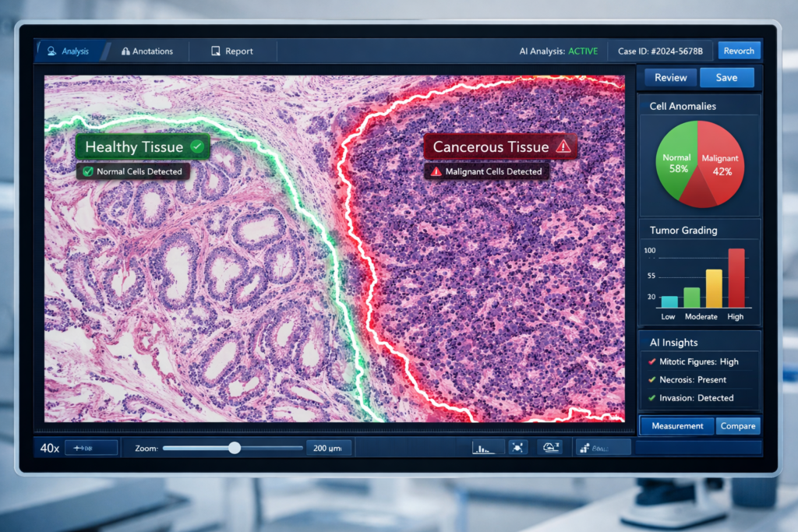Toggle the Normal Cells Detected checkbox
The image size is (798, 532).
click(88, 171)
